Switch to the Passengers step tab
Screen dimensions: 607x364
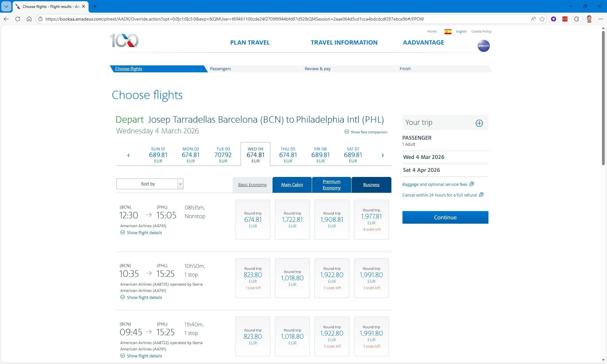coord(220,69)
